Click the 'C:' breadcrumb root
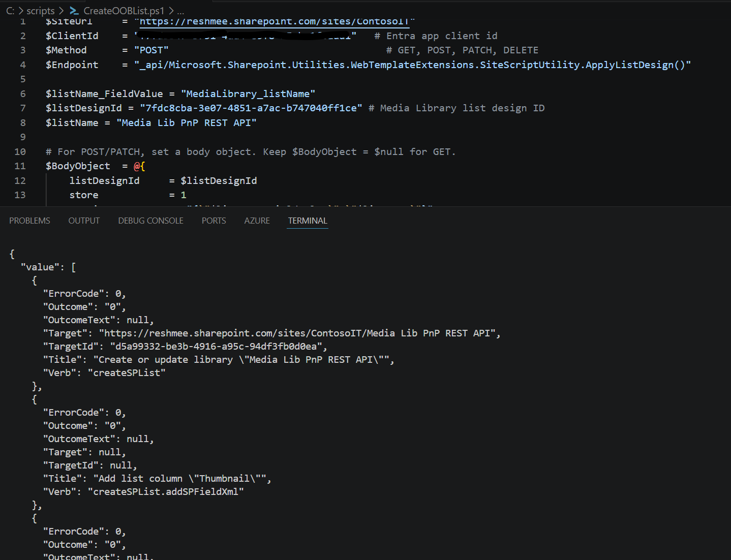 pyautogui.click(x=10, y=11)
